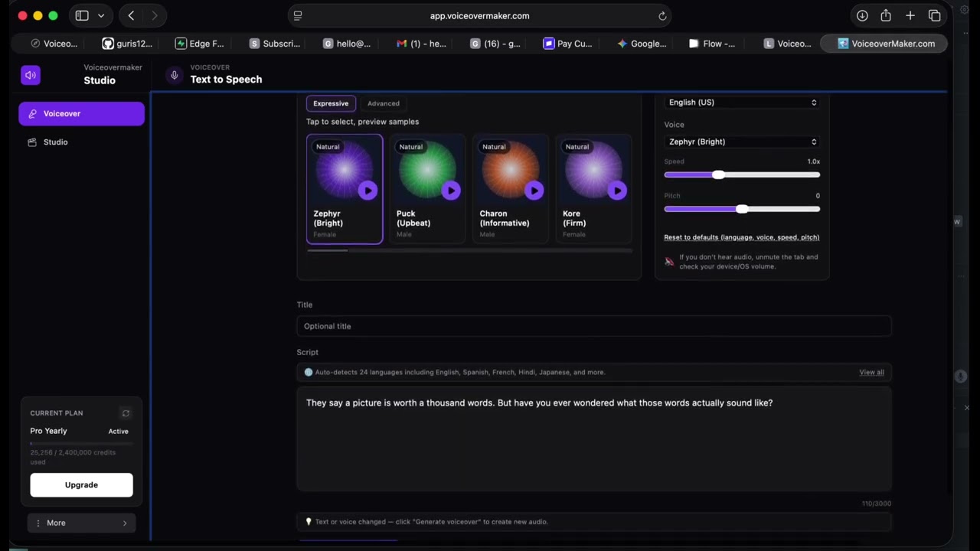Click the 'Text or voice changed' hint text
The image size is (980, 551).
[432, 522]
